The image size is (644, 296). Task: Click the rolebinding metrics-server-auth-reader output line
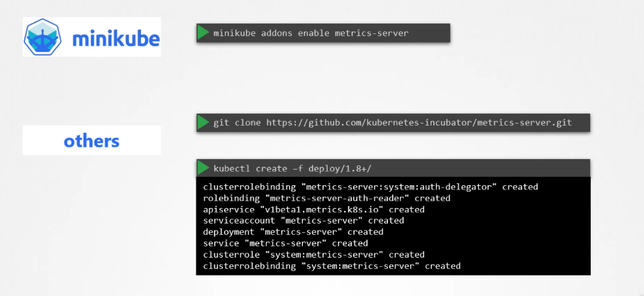[326, 198]
